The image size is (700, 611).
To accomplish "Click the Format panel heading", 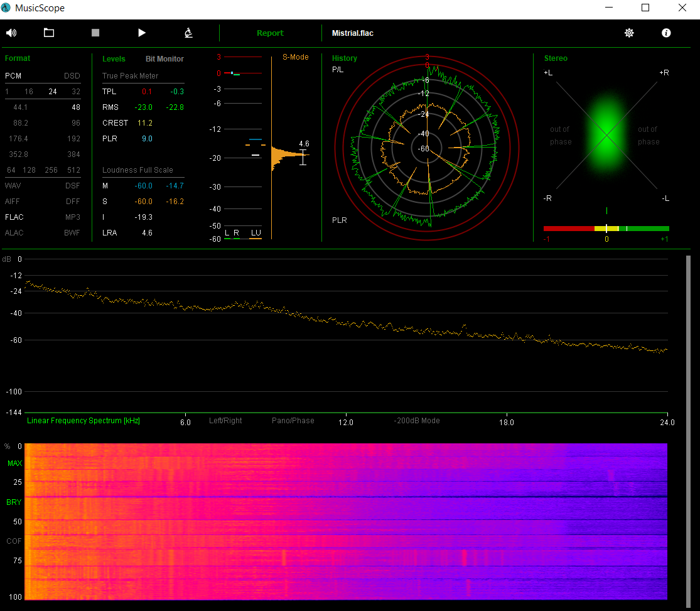I will point(18,58).
